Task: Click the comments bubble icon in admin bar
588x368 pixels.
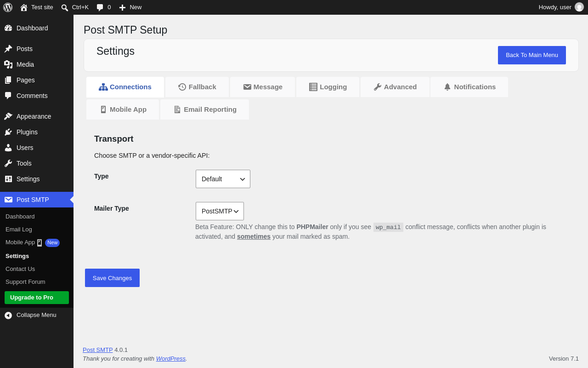Action: click(x=100, y=7)
